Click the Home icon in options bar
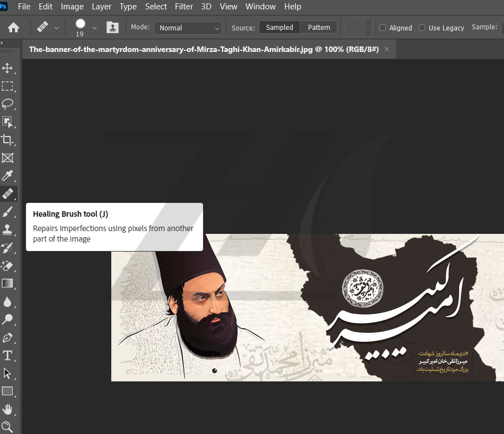Viewport: 504px width, 434px height. pyautogui.click(x=13, y=27)
